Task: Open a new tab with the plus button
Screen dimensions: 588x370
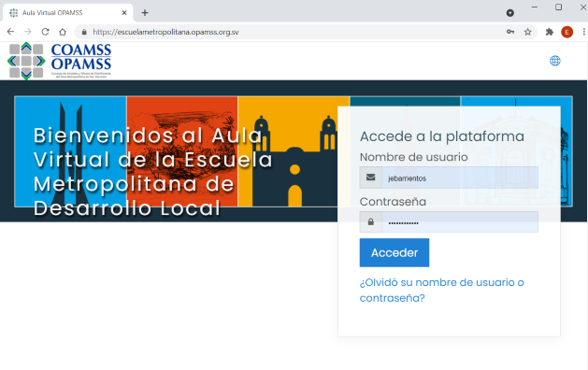Action: coord(145,13)
